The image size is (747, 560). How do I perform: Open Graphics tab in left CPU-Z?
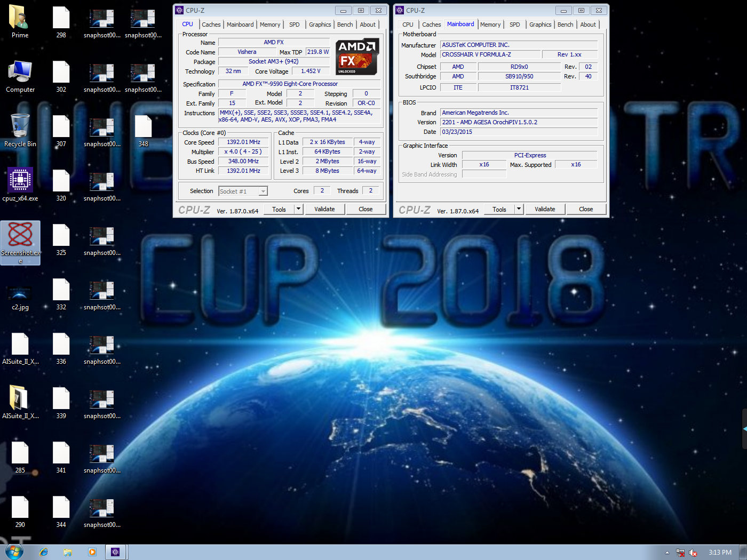[320, 25]
